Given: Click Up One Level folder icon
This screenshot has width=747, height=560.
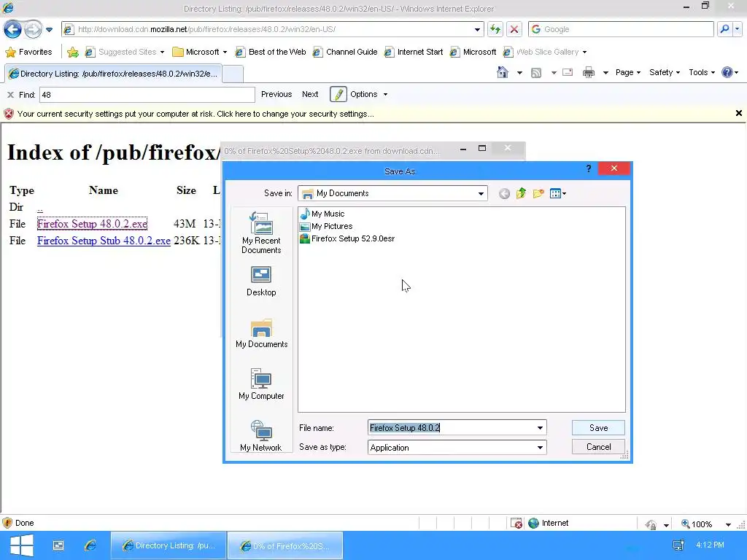Looking at the screenshot, I should (521, 192).
